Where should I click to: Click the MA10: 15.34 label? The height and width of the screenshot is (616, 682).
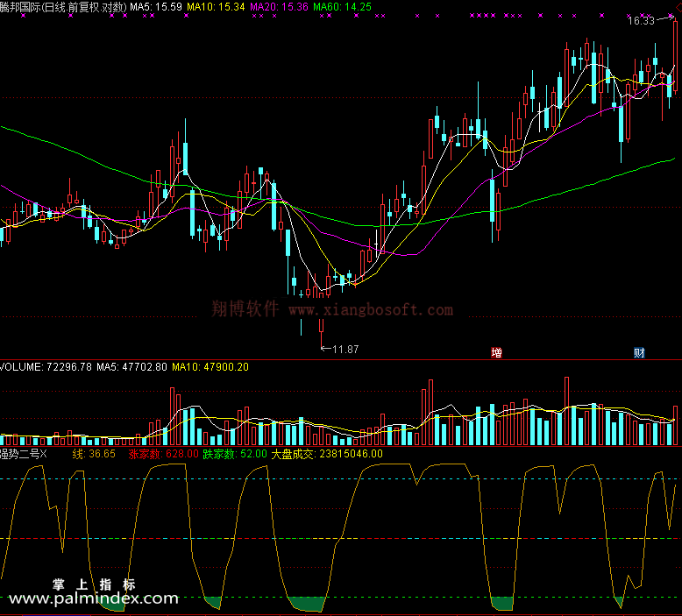pyautogui.click(x=216, y=7)
